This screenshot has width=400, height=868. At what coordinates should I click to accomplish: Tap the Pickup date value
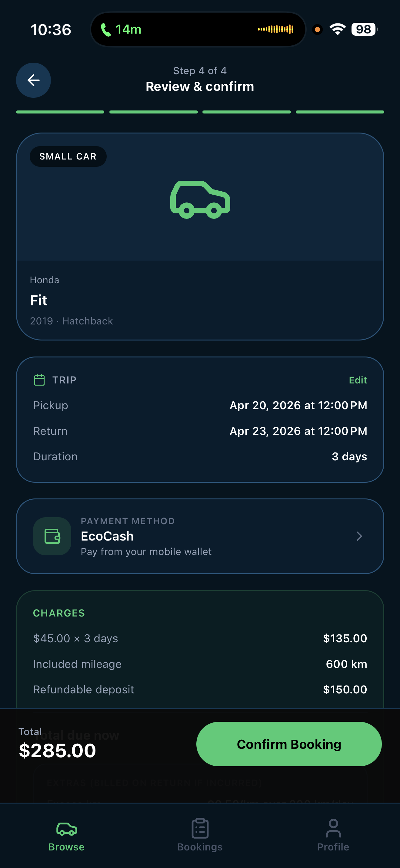click(298, 405)
